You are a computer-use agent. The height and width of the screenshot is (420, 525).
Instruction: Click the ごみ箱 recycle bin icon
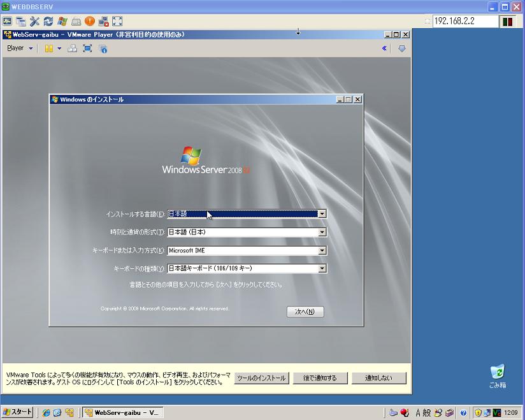click(498, 376)
